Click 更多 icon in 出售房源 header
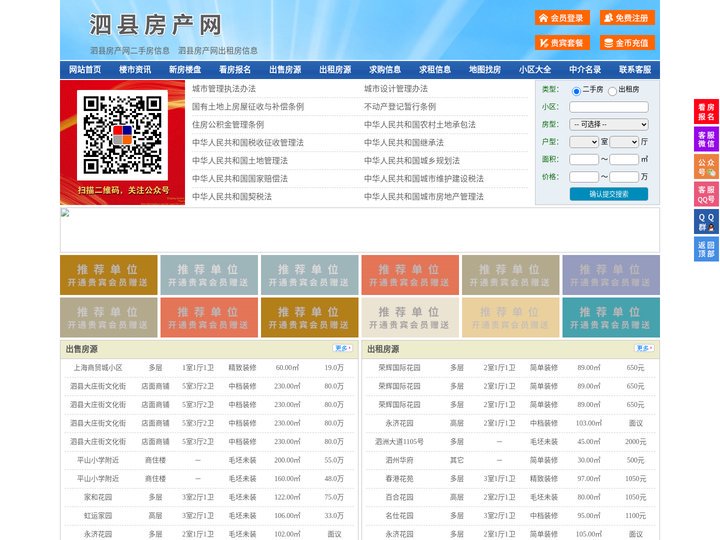This screenshot has width=720, height=540. [343, 348]
